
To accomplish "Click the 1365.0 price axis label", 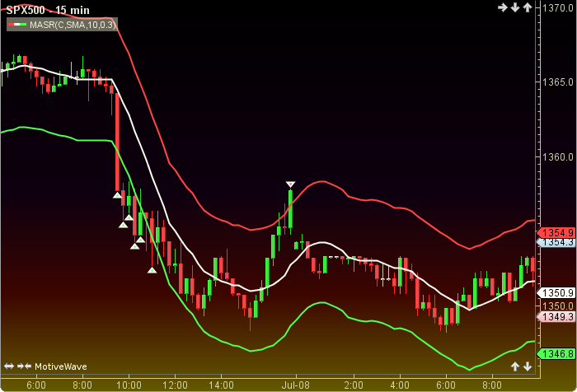I will coord(558,82).
